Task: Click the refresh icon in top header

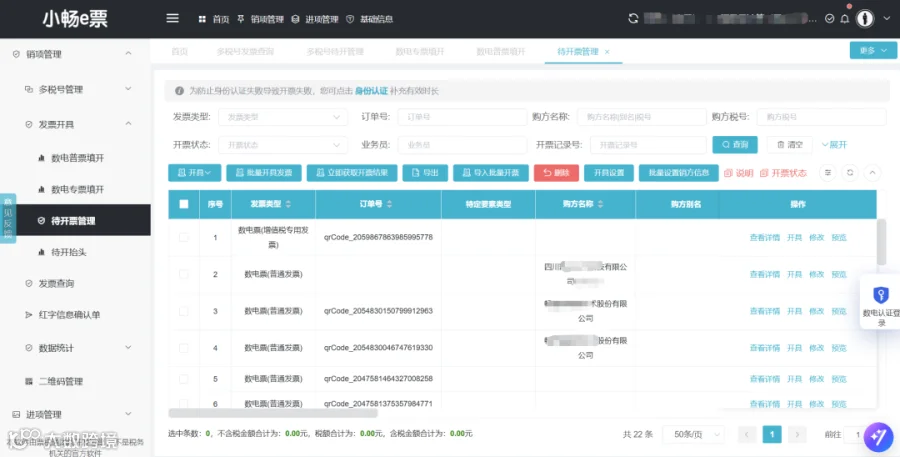Action: coord(633,18)
